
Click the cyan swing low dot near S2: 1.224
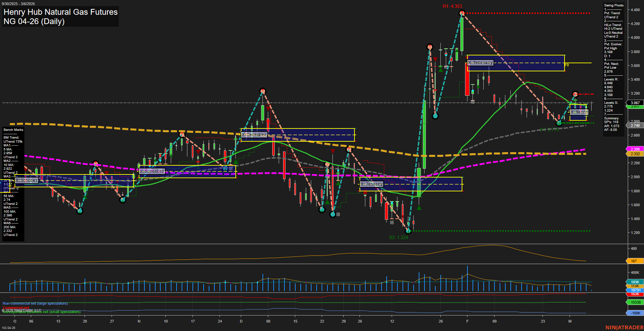click(x=408, y=231)
